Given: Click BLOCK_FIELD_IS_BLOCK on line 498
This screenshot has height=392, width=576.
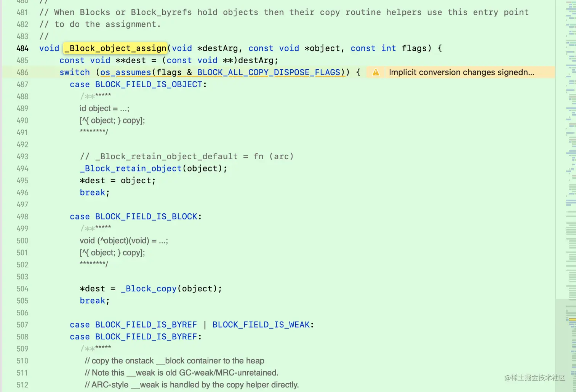Looking at the screenshot, I should click(x=146, y=216).
